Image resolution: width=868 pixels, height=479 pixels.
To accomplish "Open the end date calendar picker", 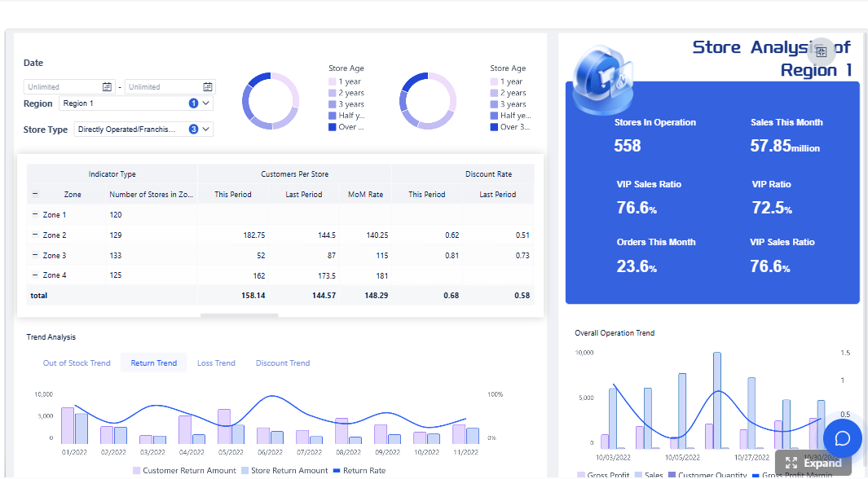I will coord(209,86).
